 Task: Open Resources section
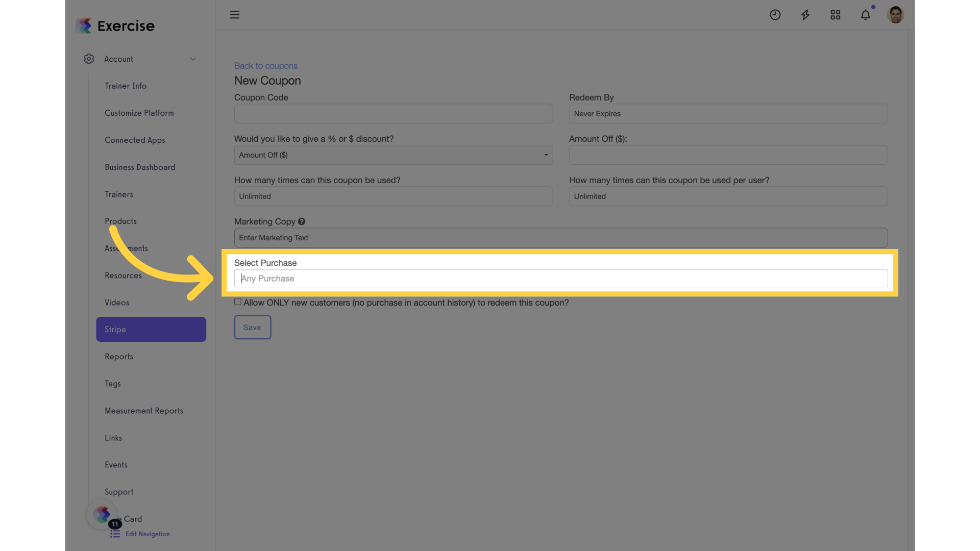[x=123, y=275]
